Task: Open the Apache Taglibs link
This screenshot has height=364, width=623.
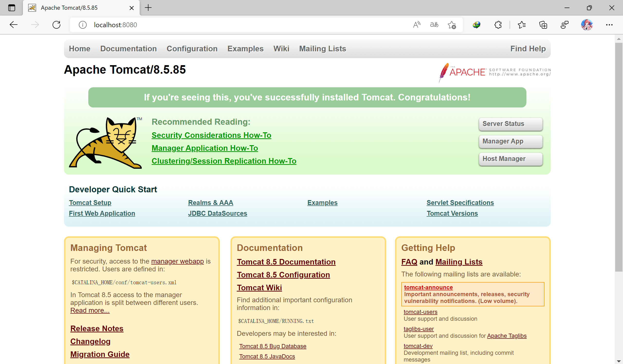Action: tap(507, 336)
